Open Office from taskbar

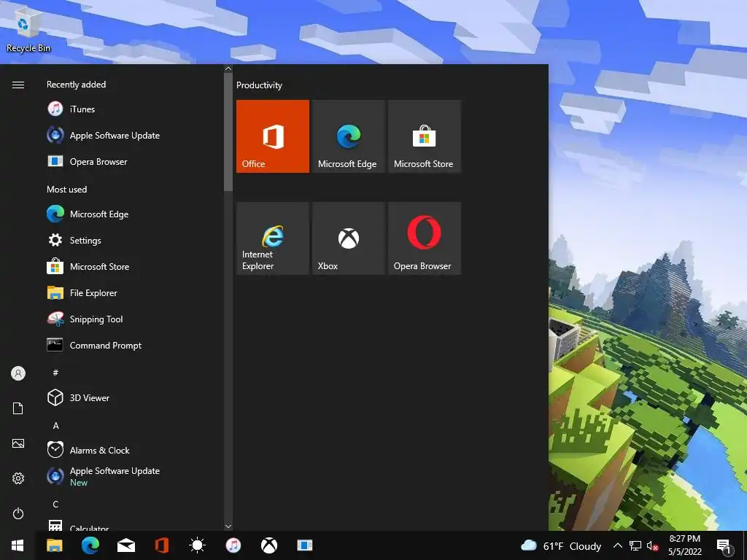point(161,545)
